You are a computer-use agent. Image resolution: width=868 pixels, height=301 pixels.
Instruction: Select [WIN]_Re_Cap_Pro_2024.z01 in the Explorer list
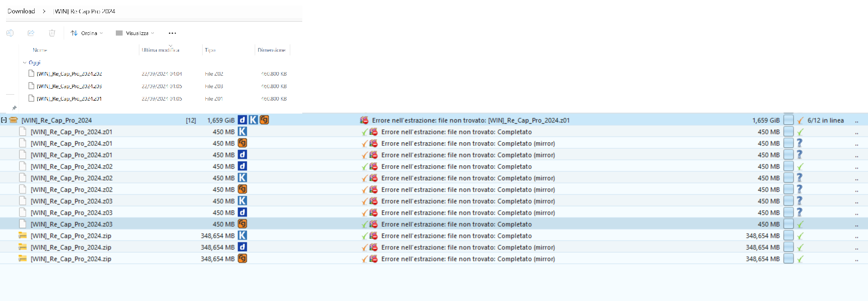69,98
